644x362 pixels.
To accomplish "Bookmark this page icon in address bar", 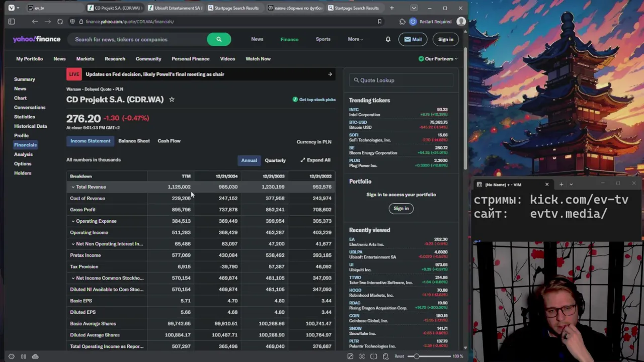I will [x=379, y=22].
